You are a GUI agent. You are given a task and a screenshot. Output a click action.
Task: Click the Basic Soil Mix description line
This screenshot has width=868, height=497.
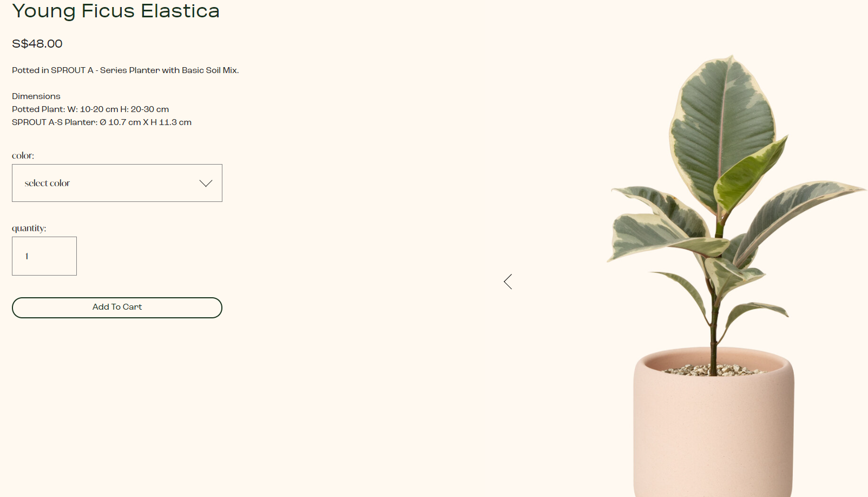coord(126,70)
